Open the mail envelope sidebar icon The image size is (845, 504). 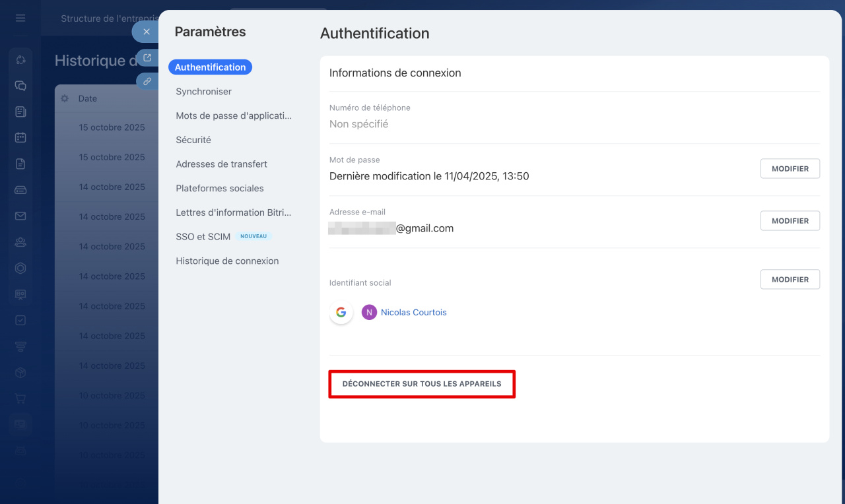[20, 216]
